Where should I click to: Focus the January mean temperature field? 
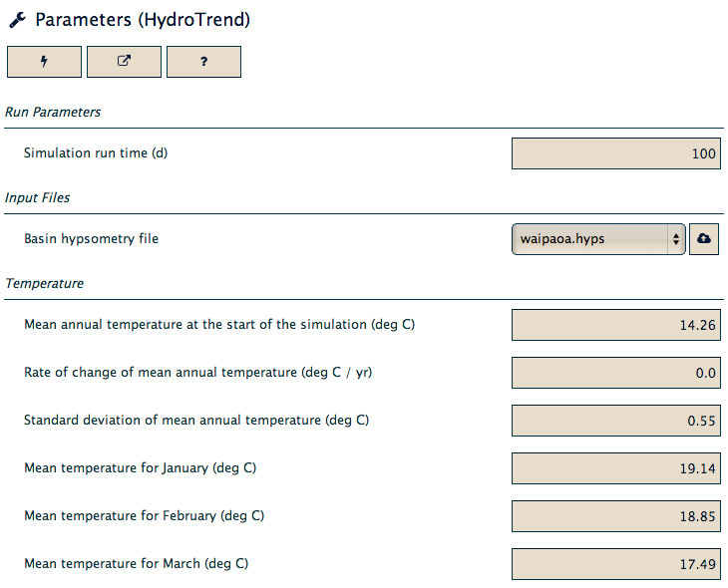pos(616,468)
